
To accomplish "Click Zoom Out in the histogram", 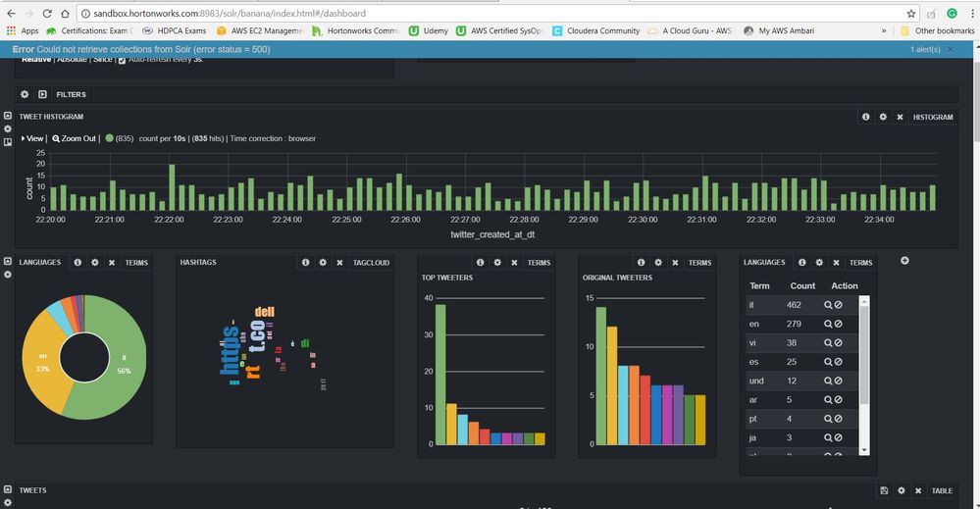I will pos(75,138).
